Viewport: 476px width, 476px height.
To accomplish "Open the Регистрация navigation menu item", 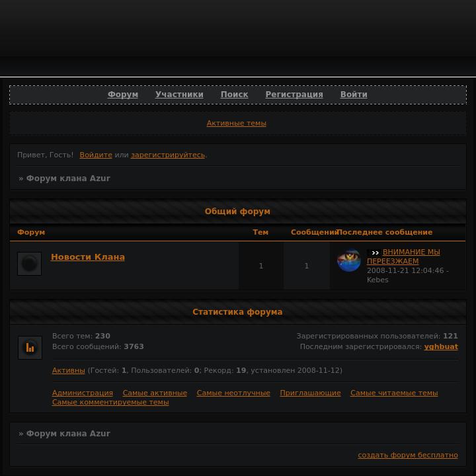I will pos(294,95).
